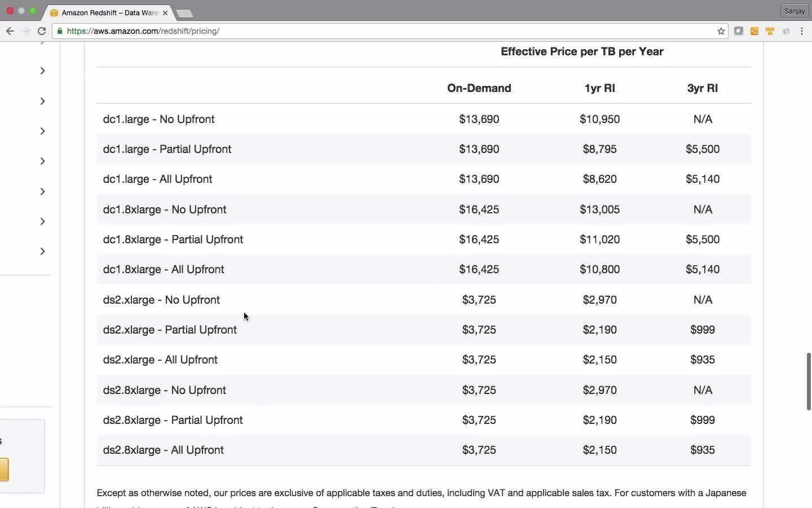Click the grey shield extension icon
The image size is (812, 508).
pyautogui.click(x=739, y=31)
